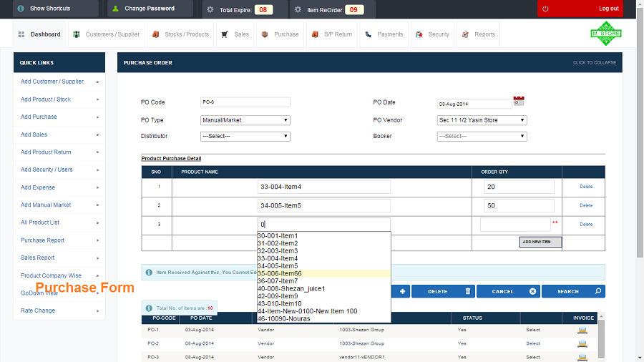644x362 pixels.
Task: Open the PO Type dropdown
Action: coord(245,120)
